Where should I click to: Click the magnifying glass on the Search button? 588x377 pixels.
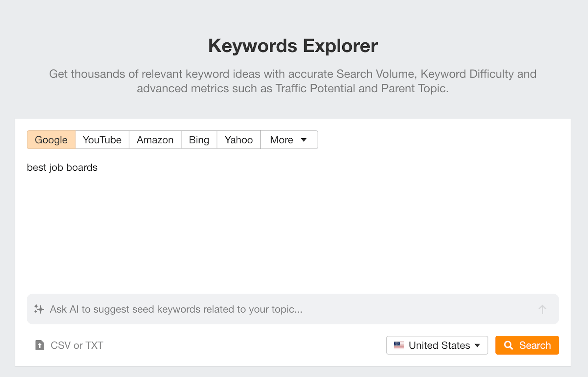pos(509,345)
